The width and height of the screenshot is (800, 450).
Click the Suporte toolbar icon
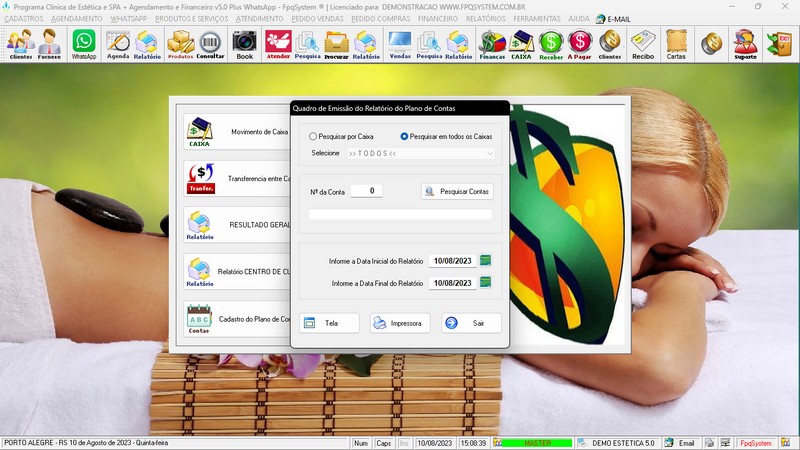click(745, 44)
